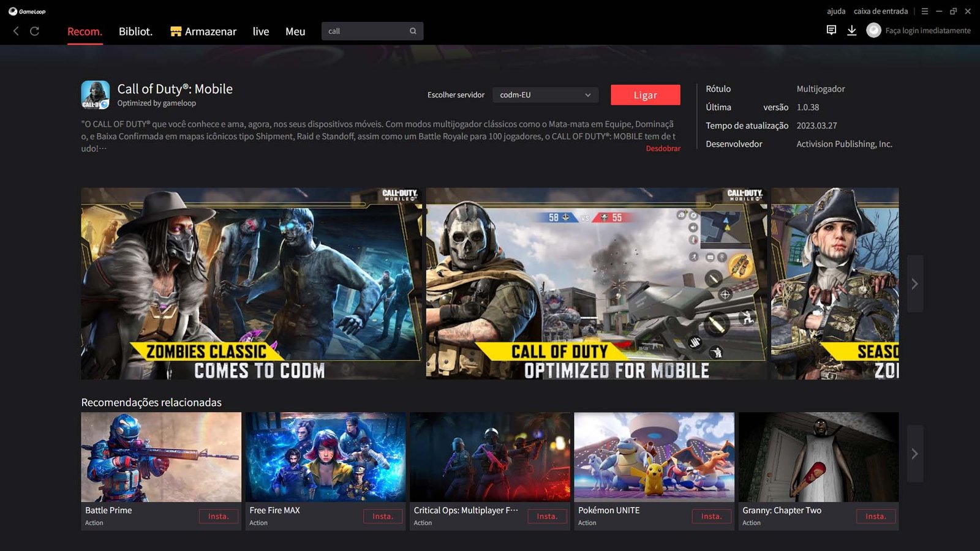
Task: Click the 'Battle Prime' title text
Action: pyautogui.click(x=108, y=510)
